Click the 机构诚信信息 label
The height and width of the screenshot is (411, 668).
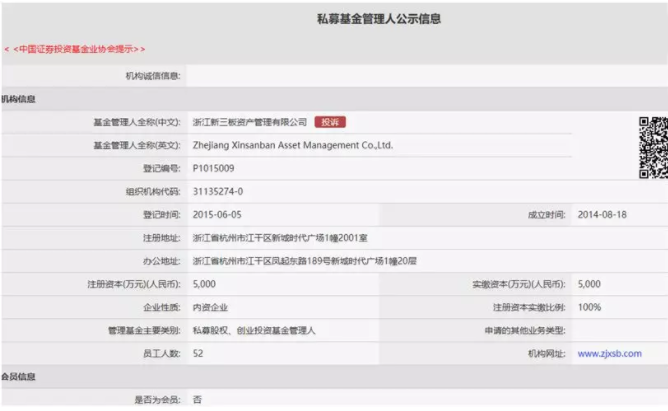pyautogui.click(x=148, y=75)
